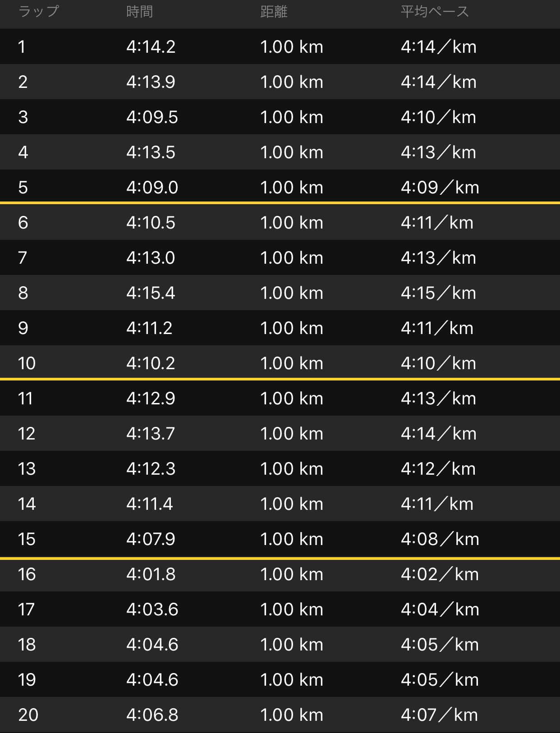560x733 pixels.
Task: Tap the 距離 column header
Action: point(274,11)
